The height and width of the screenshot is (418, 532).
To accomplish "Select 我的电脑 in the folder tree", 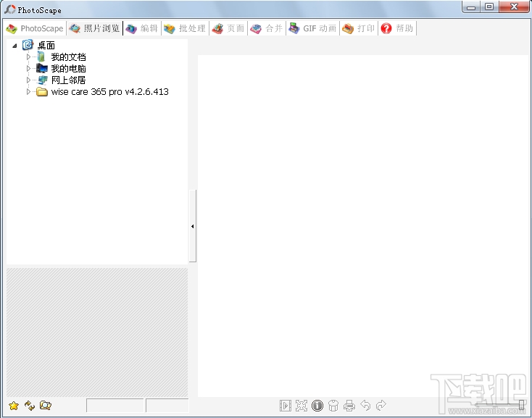I will [x=69, y=69].
